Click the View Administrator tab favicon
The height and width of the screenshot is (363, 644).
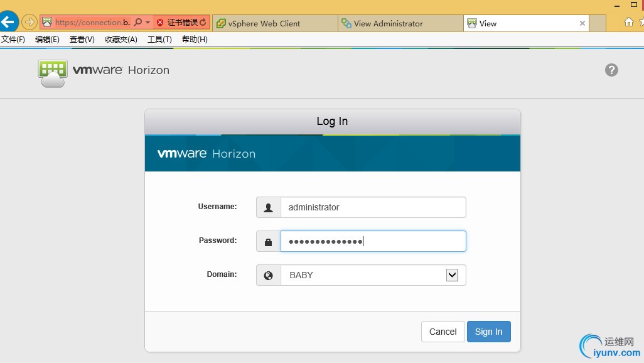(x=346, y=23)
